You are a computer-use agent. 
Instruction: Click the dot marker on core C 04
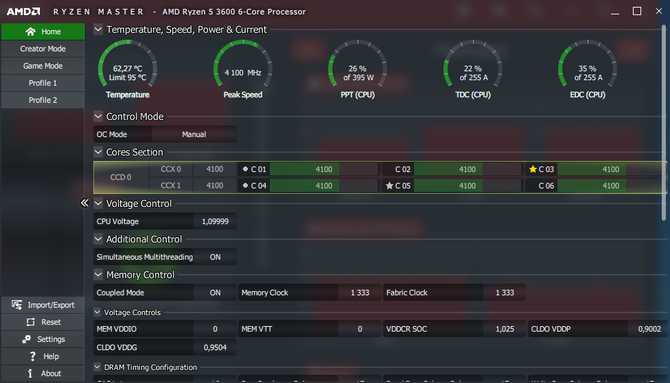245,185
